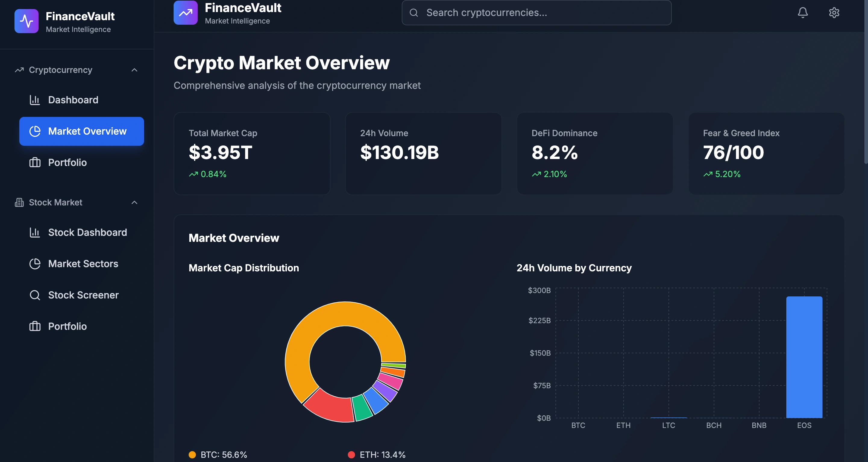Collapse the Stock Market section chevron

(x=134, y=202)
